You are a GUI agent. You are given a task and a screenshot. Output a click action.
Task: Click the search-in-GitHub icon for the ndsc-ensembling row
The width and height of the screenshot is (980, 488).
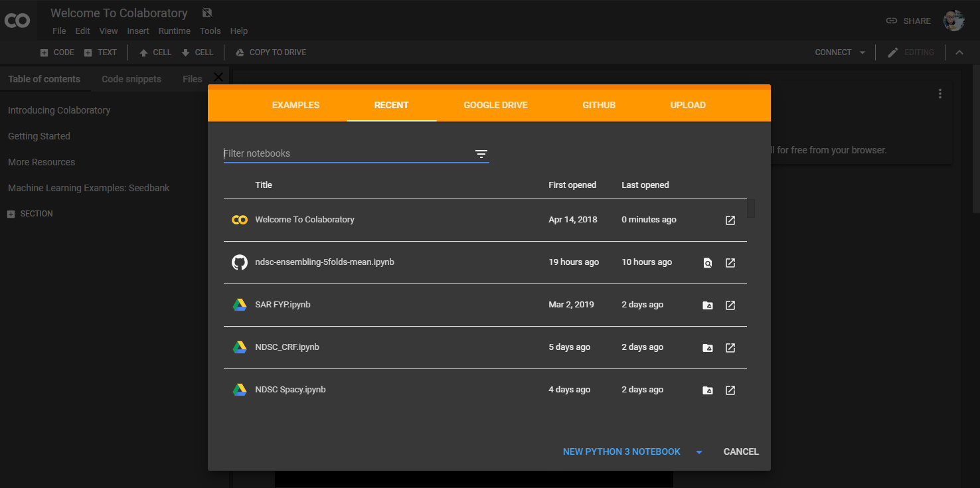click(708, 263)
